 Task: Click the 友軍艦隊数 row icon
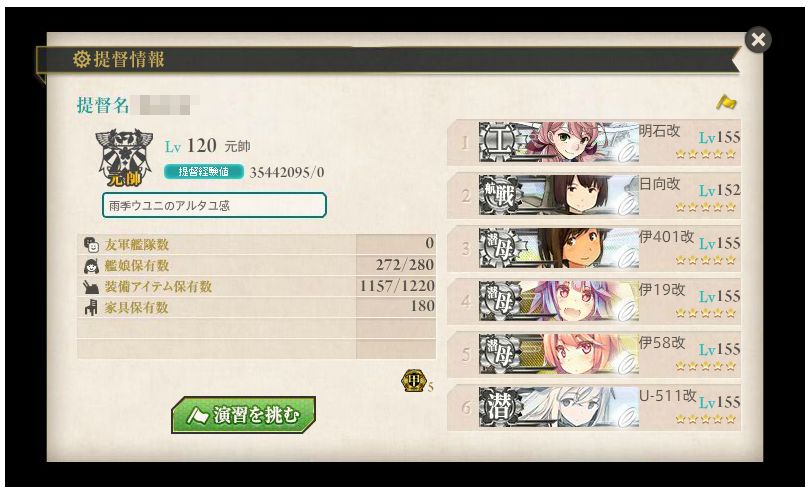[91, 244]
